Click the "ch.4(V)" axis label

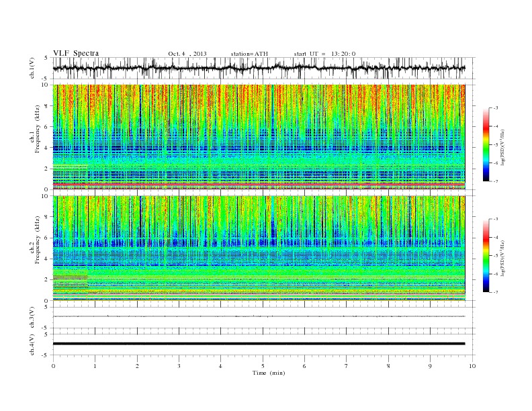click(32, 345)
